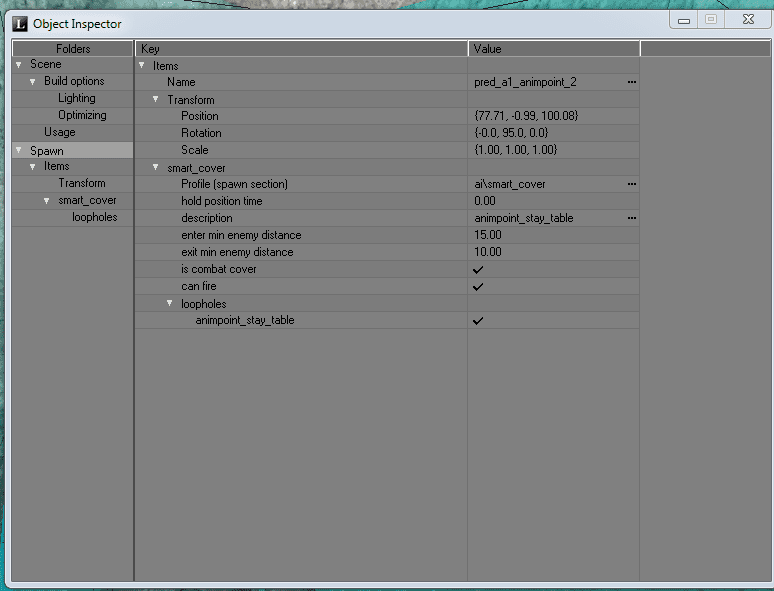Open ellipsis next to animpoint_stay_table description

pos(631,218)
